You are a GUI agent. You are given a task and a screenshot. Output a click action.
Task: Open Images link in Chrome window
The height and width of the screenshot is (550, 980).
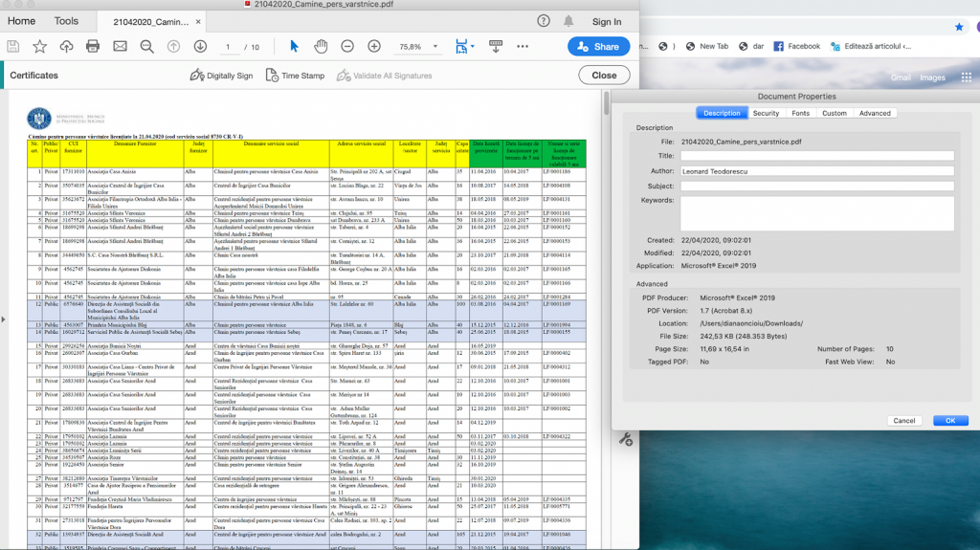coord(932,77)
